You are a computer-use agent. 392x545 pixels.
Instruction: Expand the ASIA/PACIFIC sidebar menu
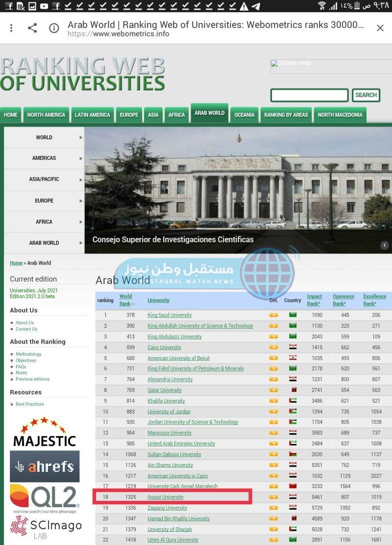pos(44,180)
